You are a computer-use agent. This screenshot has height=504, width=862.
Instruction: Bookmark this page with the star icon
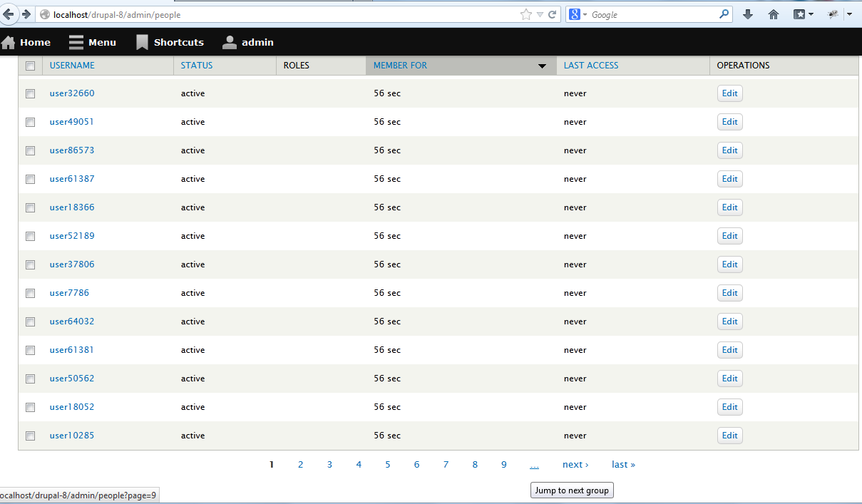click(x=526, y=14)
